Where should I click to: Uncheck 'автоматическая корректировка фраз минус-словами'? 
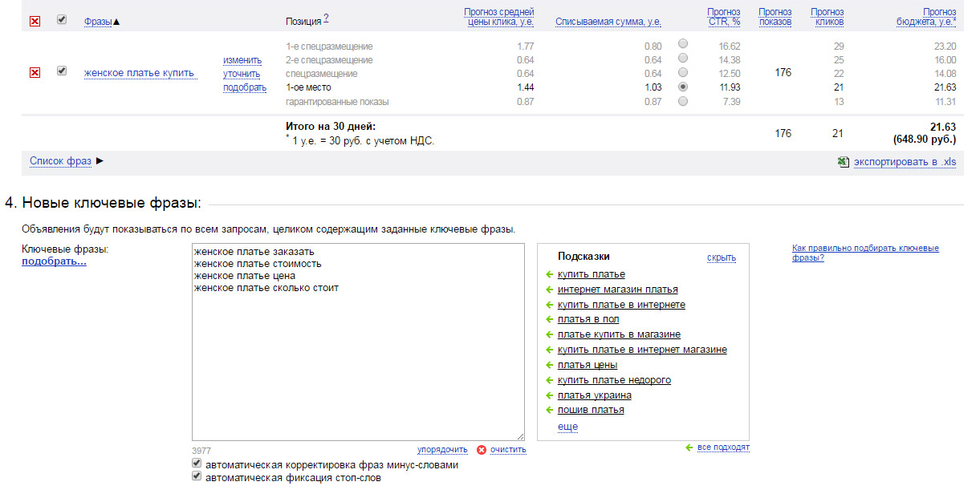197,464
